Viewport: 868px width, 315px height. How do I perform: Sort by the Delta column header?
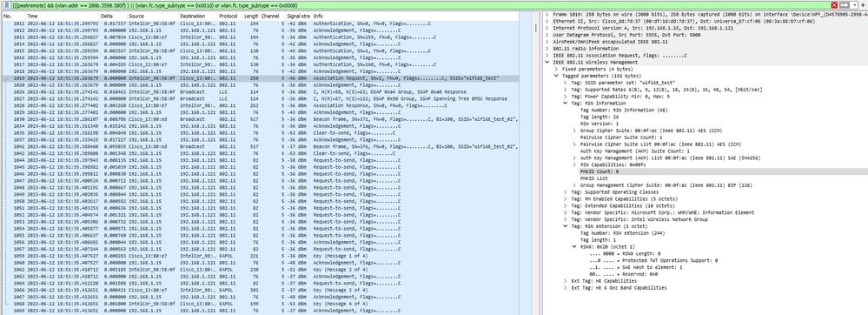(x=113, y=17)
